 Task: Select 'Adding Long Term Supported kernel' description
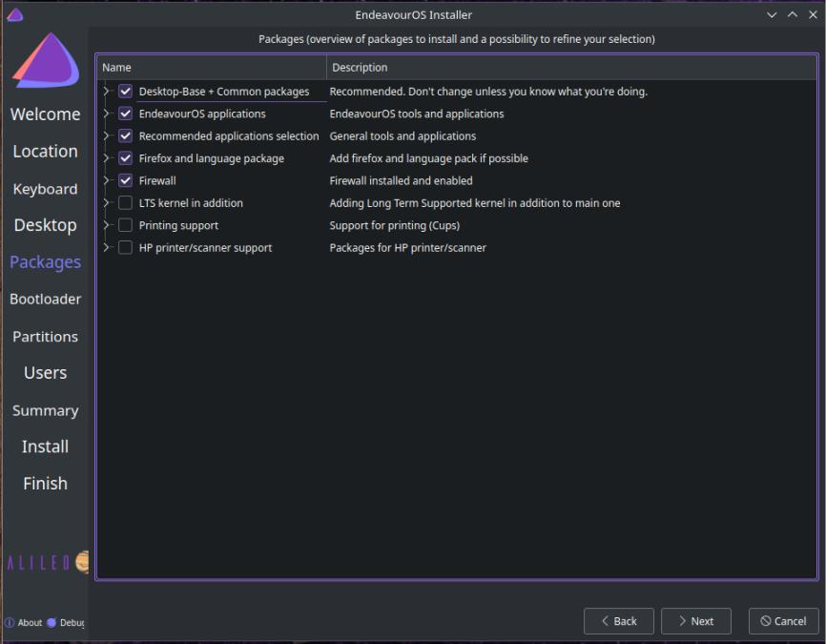(x=475, y=203)
